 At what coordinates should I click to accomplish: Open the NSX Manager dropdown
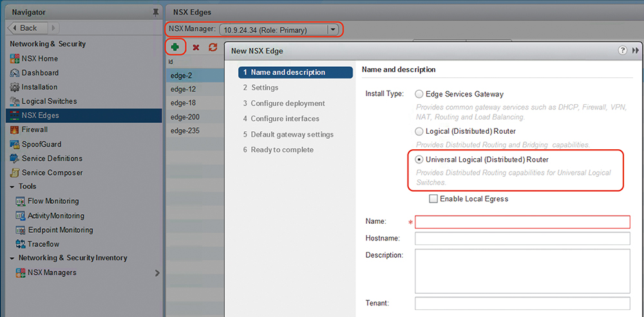333,30
